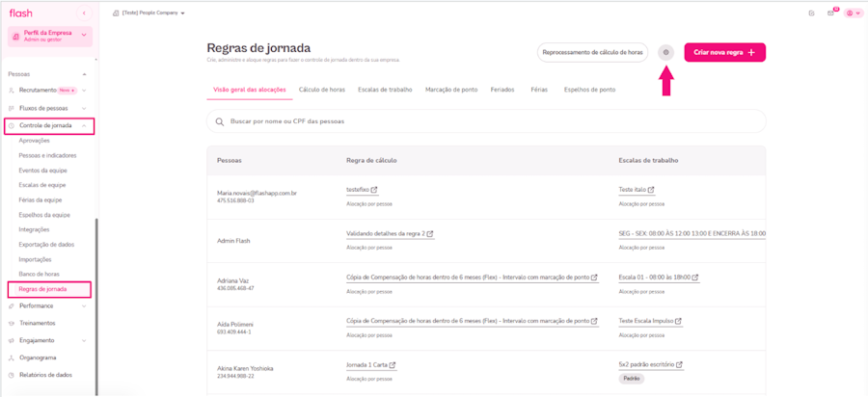Click the Fluxos de pessoas icon
This screenshot has width=868, height=397.
12,108
